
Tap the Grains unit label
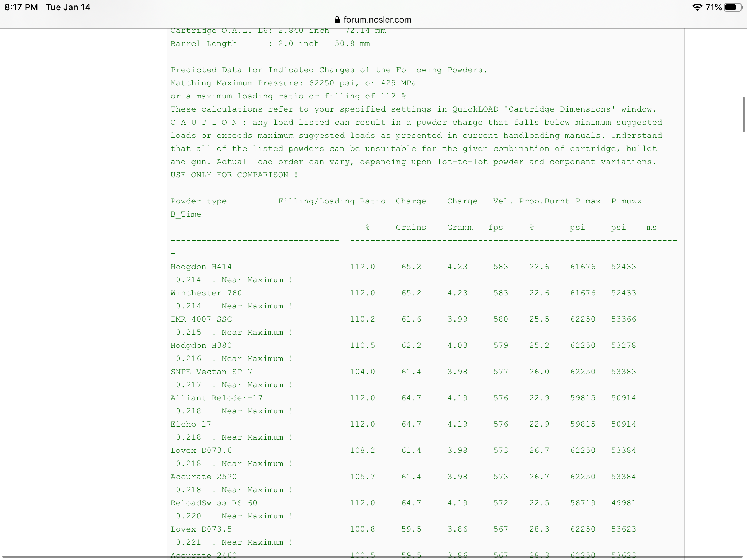[411, 227]
